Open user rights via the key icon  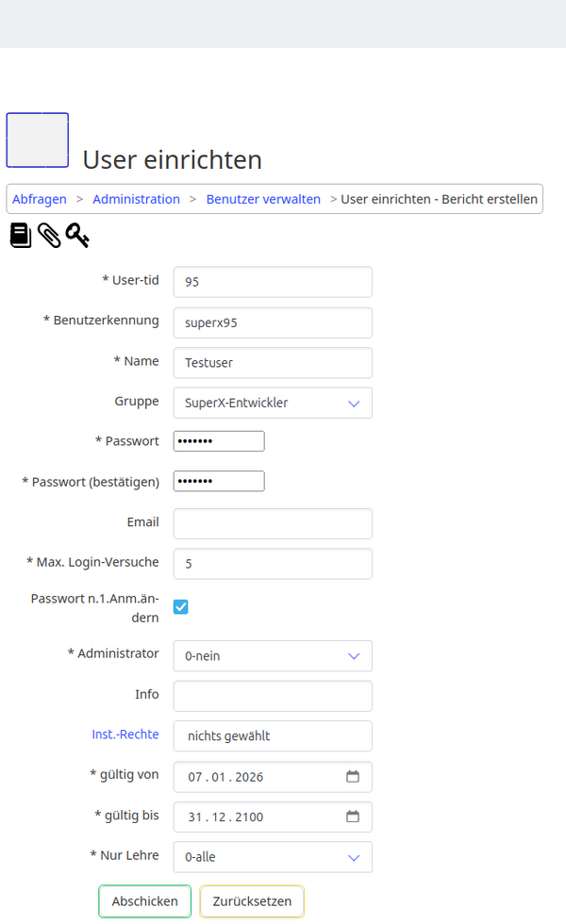click(x=77, y=236)
